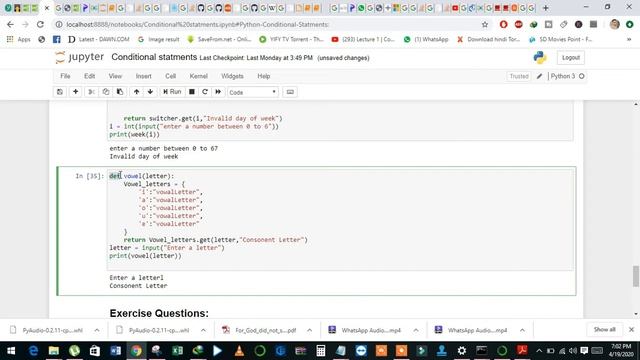The height and width of the screenshot is (360, 640).
Task: Open the Kernel menu
Action: tap(199, 76)
